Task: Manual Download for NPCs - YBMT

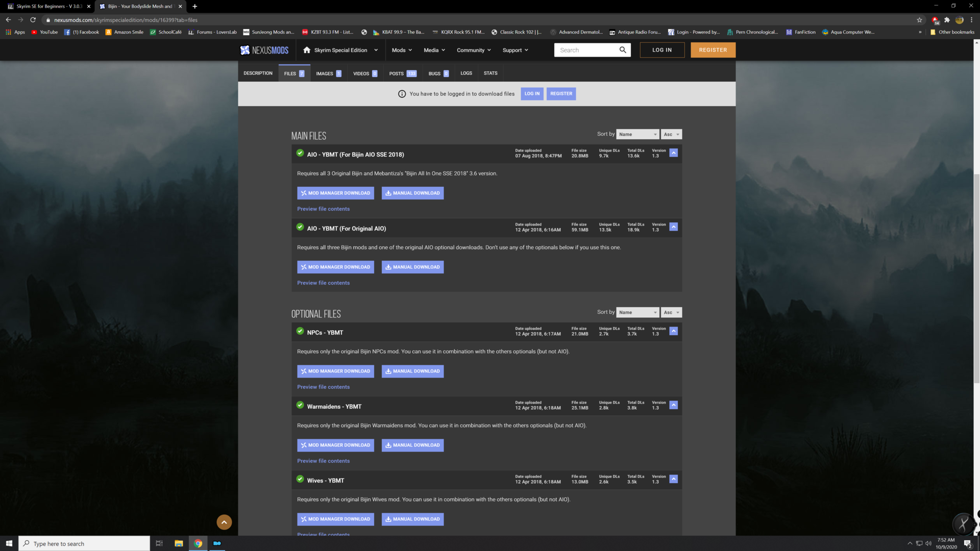Action: (412, 371)
